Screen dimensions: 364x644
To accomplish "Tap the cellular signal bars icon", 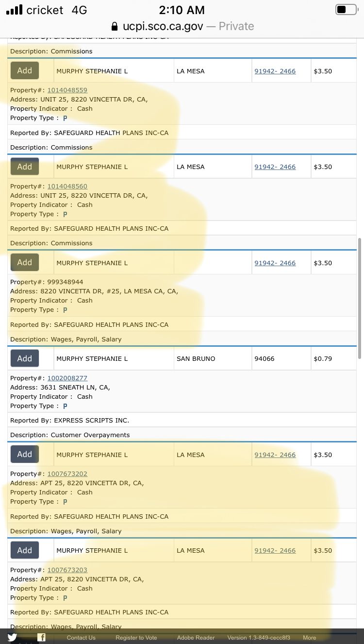I will tap(14, 10).
